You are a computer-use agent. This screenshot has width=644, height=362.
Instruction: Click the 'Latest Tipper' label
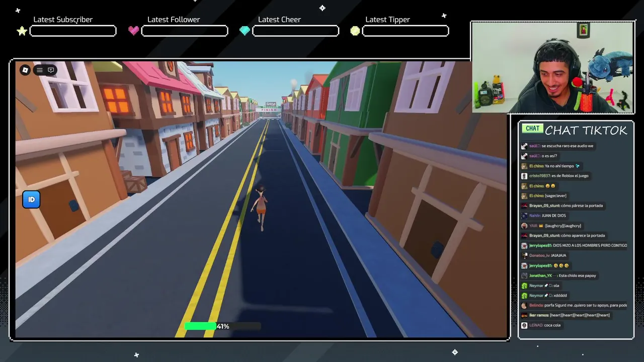387,20
